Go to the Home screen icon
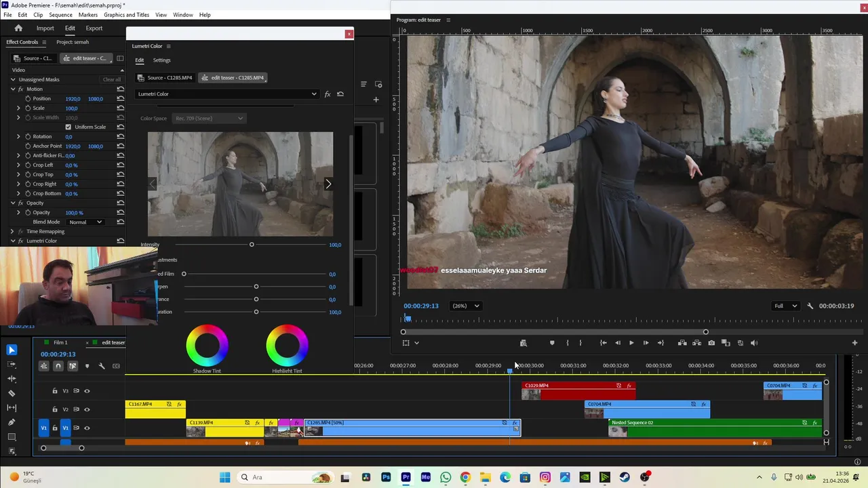 (18, 28)
